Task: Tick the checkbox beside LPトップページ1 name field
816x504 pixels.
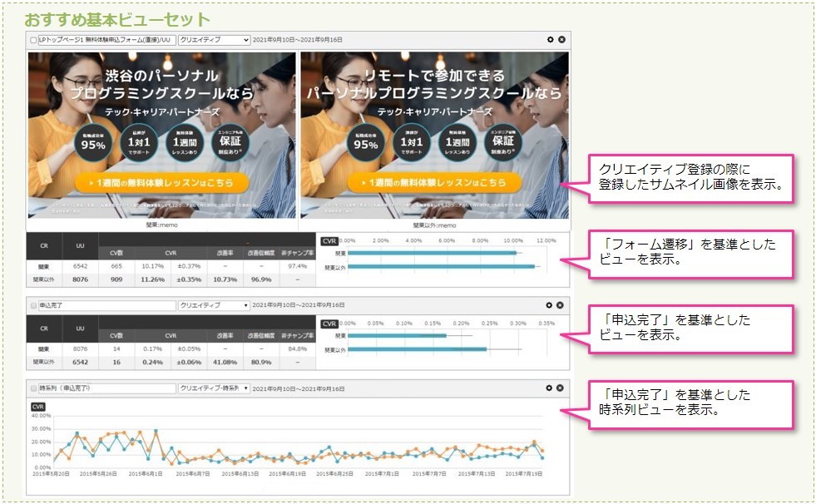Action: 33,40
